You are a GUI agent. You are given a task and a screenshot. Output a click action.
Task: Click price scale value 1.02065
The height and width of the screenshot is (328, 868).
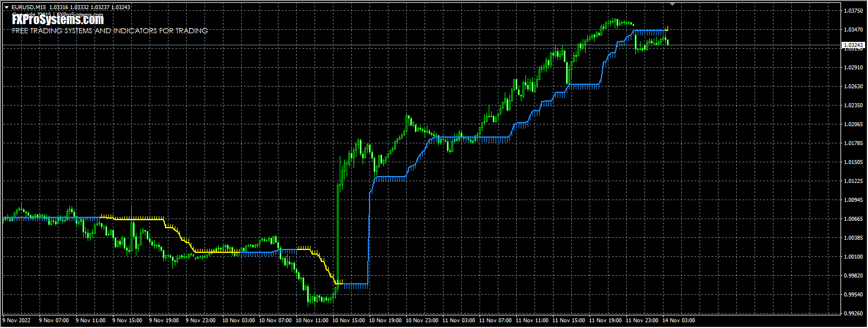click(x=854, y=124)
